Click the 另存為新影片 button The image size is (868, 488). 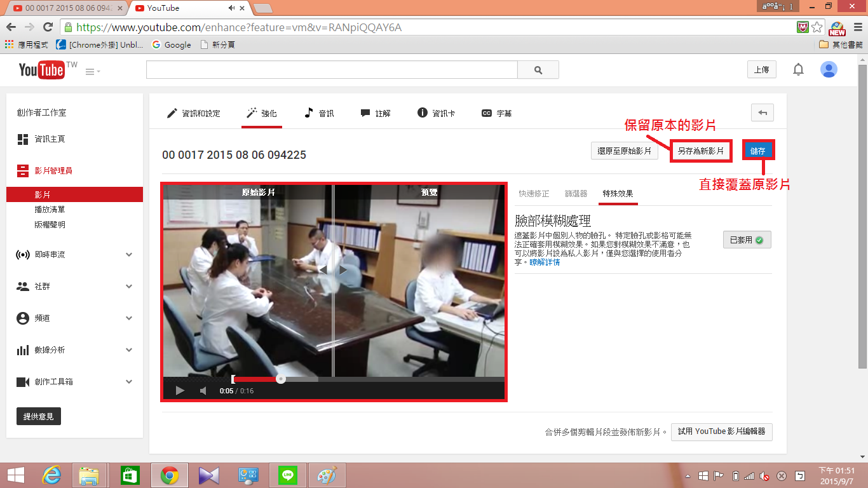point(701,151)
